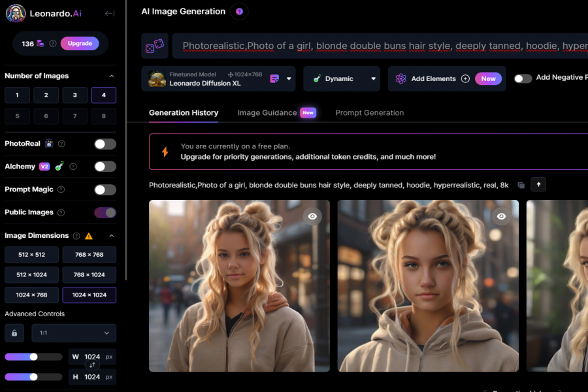The width and height of the screenshot is (588, 392).
Task: Click the Upgrade button
Action: [x=80, y=43]
